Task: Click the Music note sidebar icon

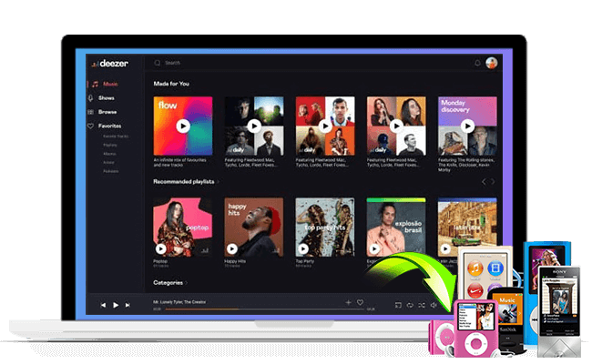Action: [x=95, y=84]
